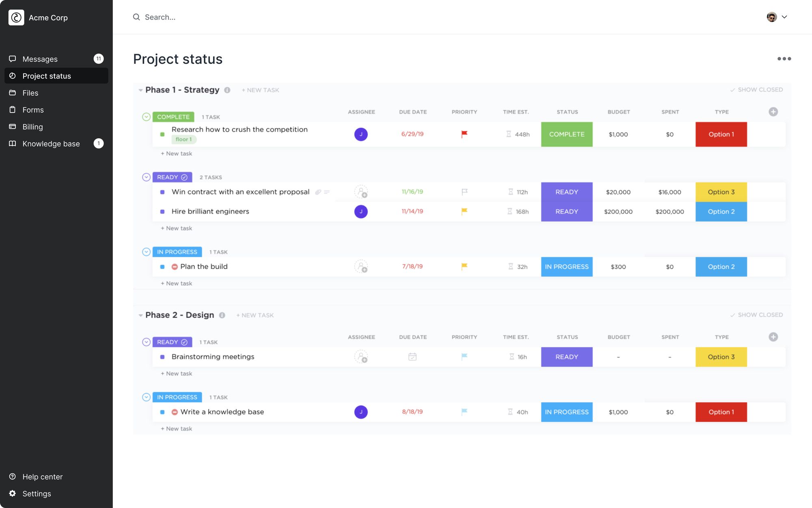812x508 pixels.
Task: Switch to the Billing section
Action: [32, 126]
